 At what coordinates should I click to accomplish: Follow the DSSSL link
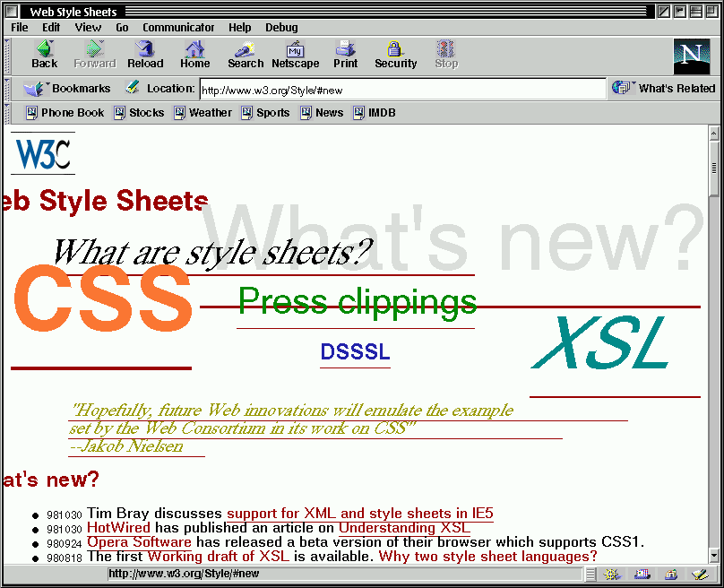point(355,352)
